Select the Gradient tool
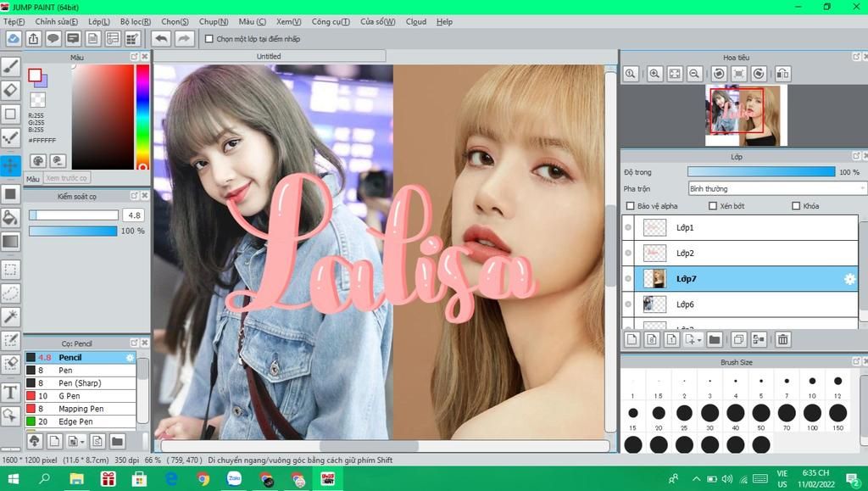This screenshot has height=491, width=868. [10, 242]
